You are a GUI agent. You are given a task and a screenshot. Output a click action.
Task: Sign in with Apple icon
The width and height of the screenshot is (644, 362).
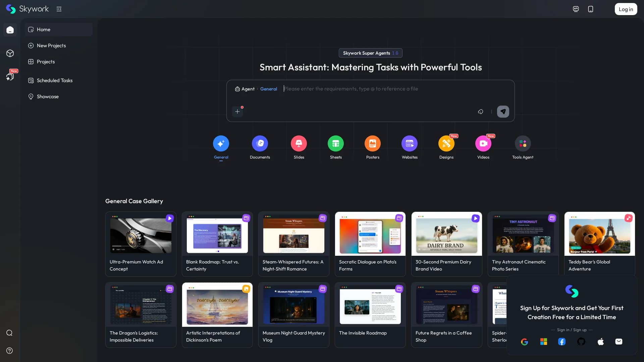tap(601, 342)
